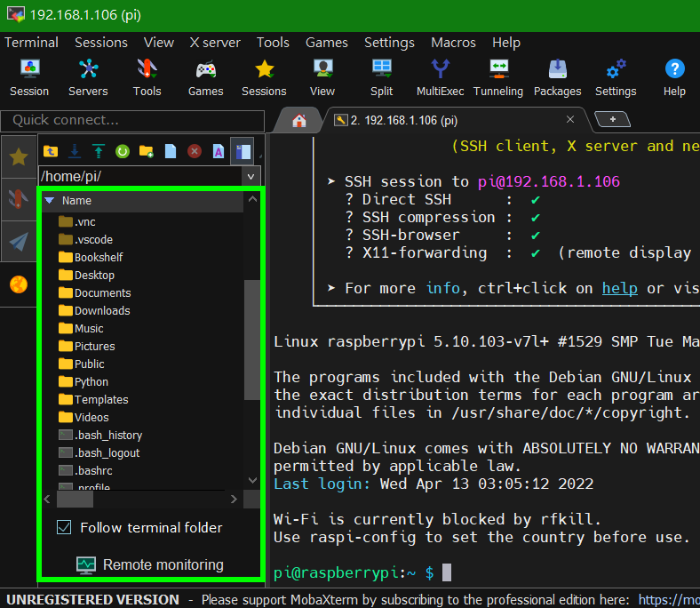This screenshot has width=700, height=608.
Task: Close the 192.168.1.106 (pi) session tab
Action: 570,119
